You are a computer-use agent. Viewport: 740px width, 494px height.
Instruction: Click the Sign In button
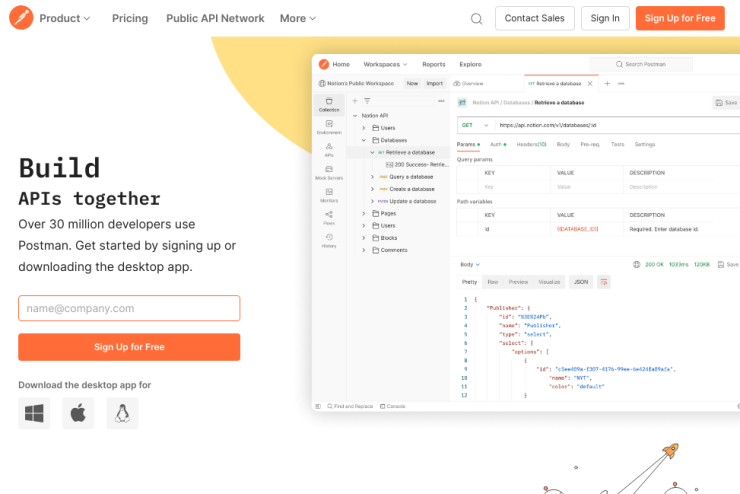[605, 18]
